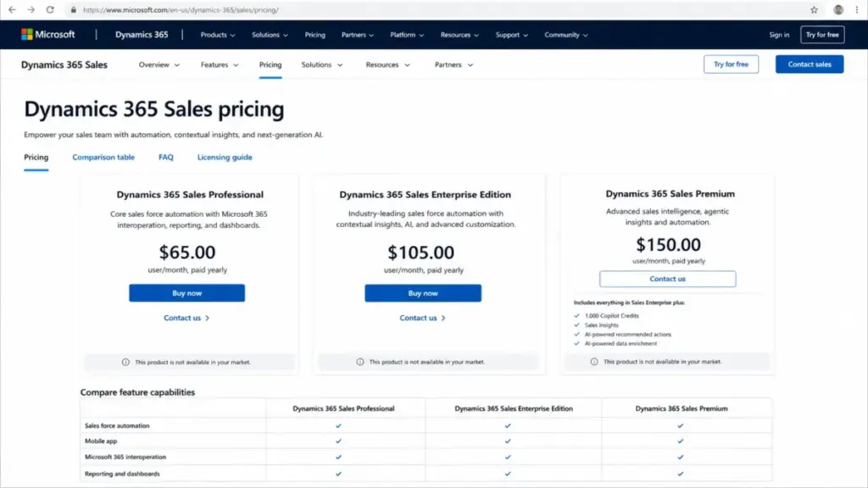Click the Compare feature capabilities heading

137,392
